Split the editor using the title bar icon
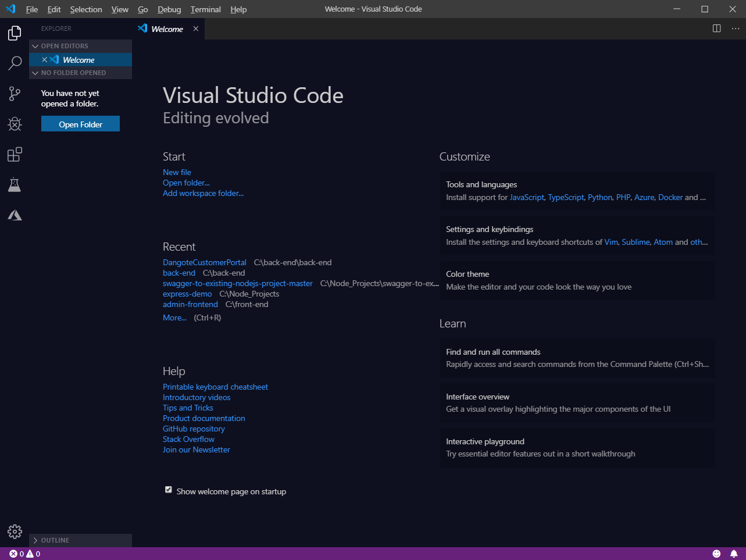 [x=716, y=28]
